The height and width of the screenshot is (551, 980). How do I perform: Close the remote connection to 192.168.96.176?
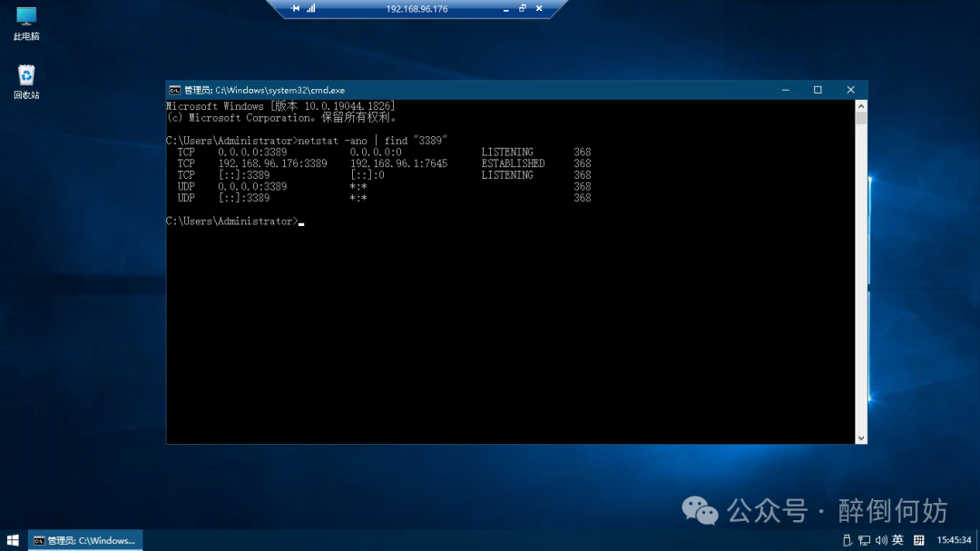coord(539,9)
